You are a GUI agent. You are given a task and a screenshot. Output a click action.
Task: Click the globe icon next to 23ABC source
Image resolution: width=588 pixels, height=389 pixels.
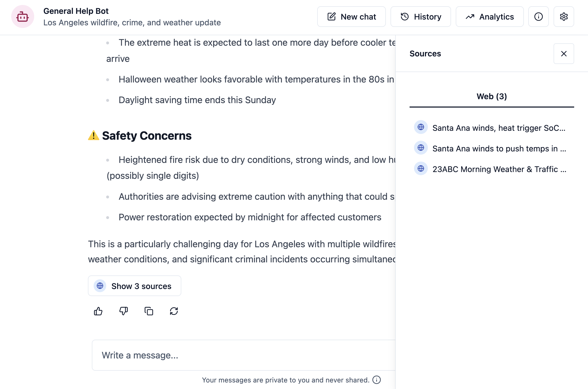coord(421,169)
